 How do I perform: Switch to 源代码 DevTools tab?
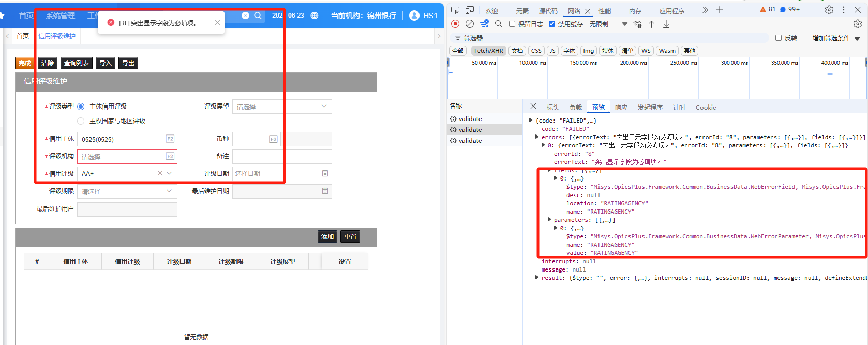click(x=548, y=11)
